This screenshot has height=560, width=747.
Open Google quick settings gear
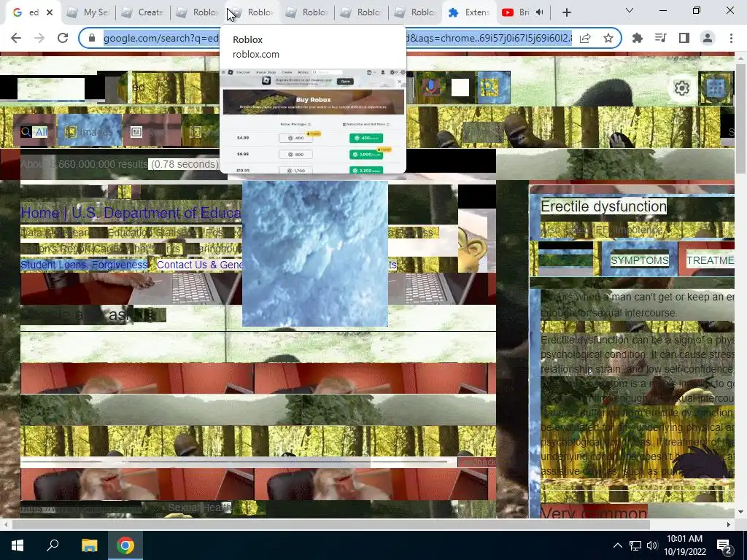coord(682,88)
